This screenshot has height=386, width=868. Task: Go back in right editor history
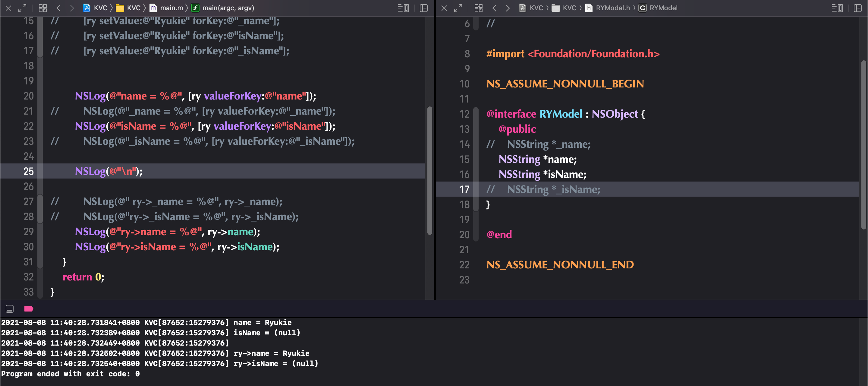pyautogui.click(x=494, y=8)
